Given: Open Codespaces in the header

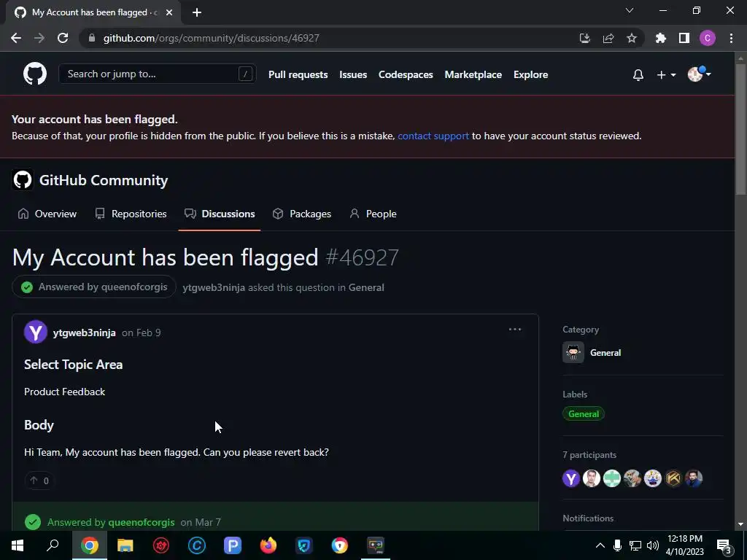Looking at the screenshot, I should [x=406, y=74].
